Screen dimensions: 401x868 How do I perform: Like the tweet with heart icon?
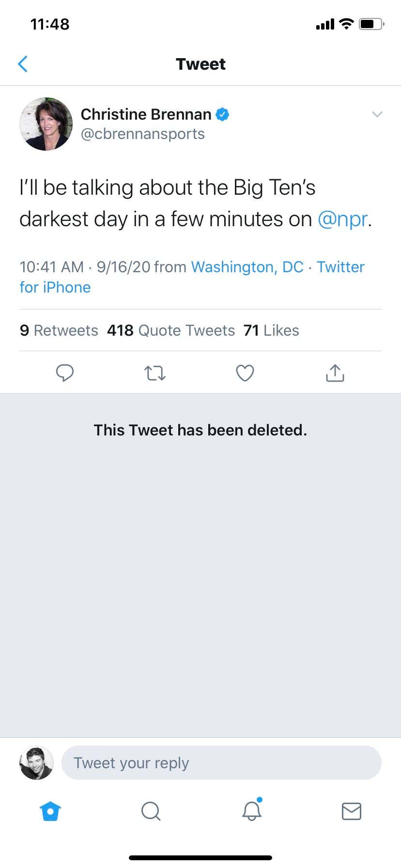click(245, 373)
